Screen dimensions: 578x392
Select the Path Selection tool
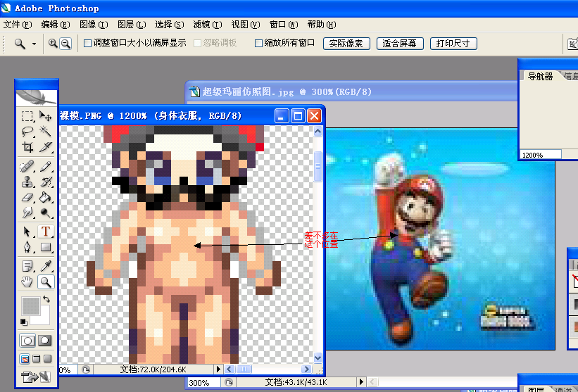(x=27, y=232)
